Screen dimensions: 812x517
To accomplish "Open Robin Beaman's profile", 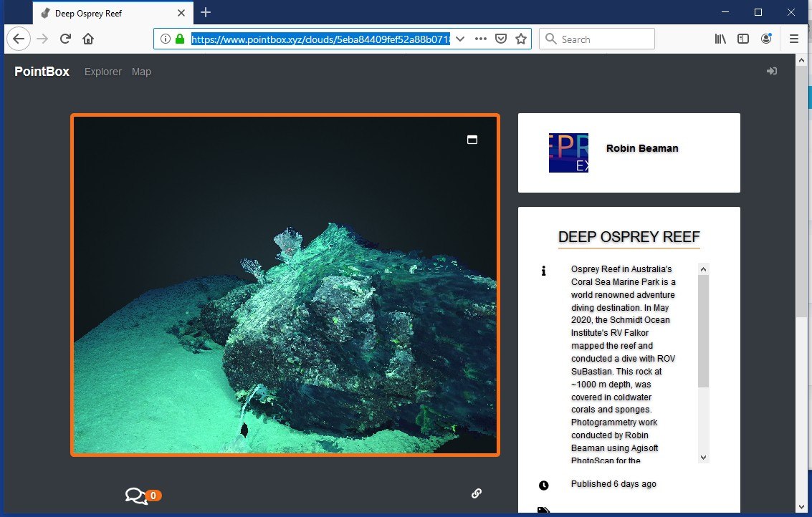I will click(642, 148).
